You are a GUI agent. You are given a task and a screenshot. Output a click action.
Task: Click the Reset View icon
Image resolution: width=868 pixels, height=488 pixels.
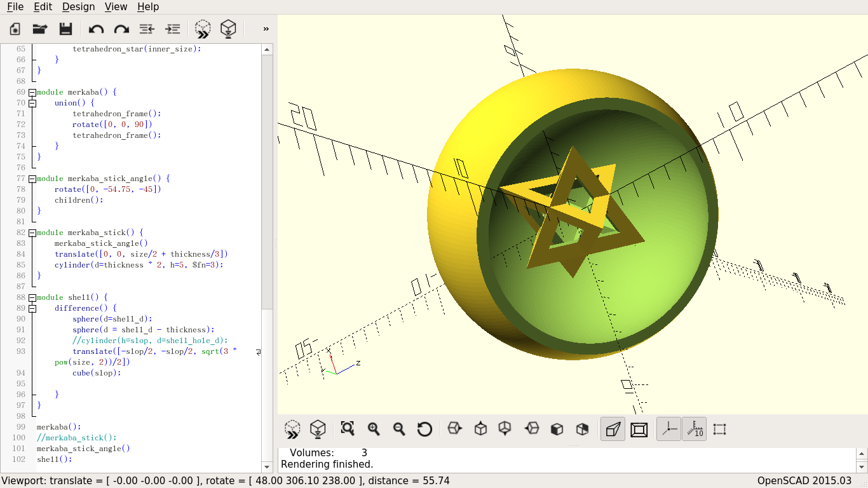[424, 429]
